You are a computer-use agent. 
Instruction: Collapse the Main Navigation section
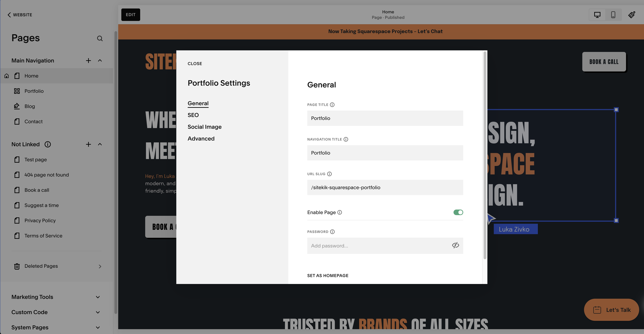100,61
